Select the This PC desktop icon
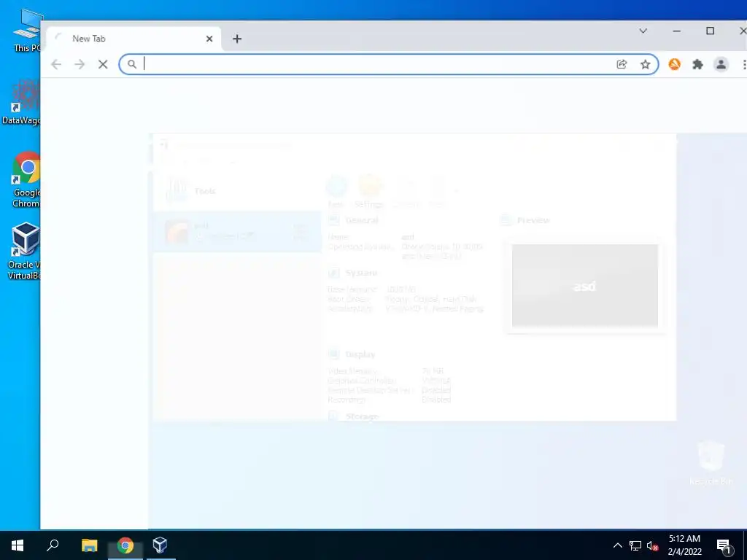The height and width of the screenshot is (560, 747). [x=27, y=30]
